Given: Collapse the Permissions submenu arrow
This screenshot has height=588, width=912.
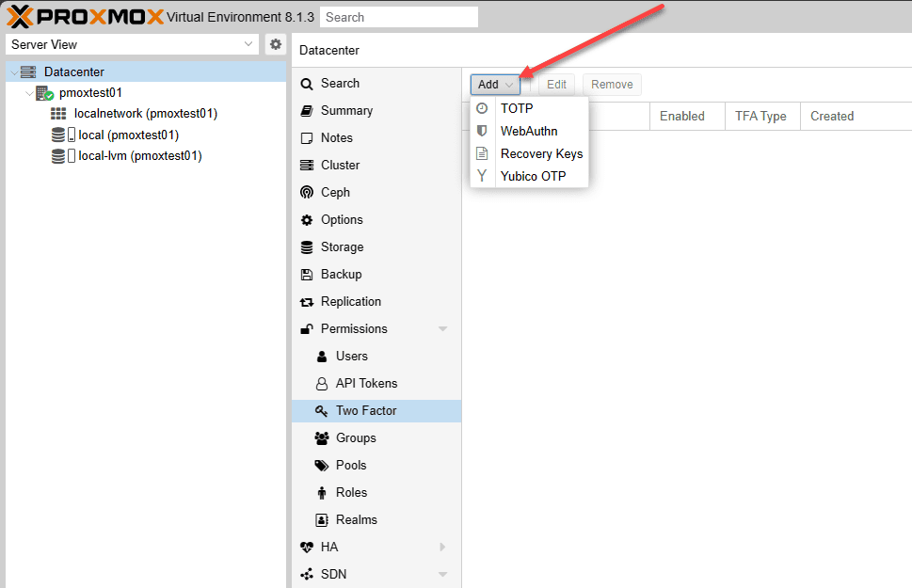Looking at the screenshot, I should pyautogui.click(x=442, y=329).
